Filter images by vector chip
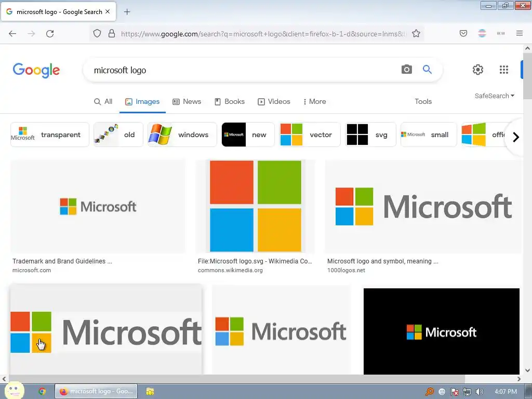The height and width of the screenshot is (399, 532). 310,135
